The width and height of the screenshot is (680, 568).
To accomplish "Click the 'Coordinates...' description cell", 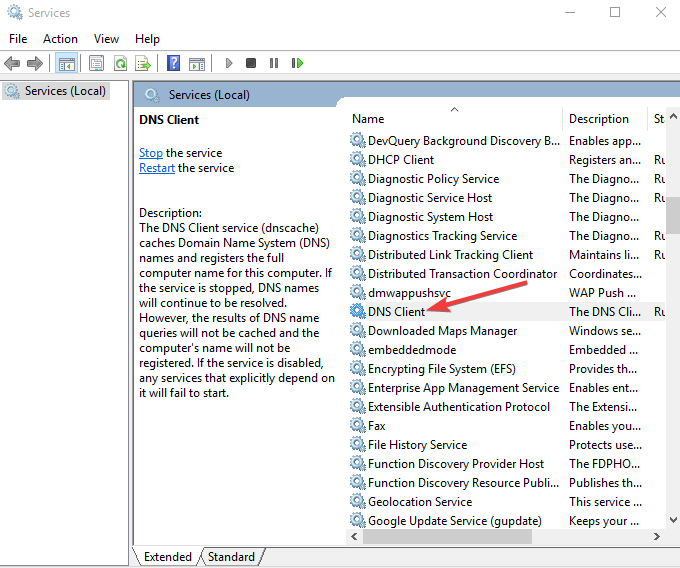I will coord(605,274).
